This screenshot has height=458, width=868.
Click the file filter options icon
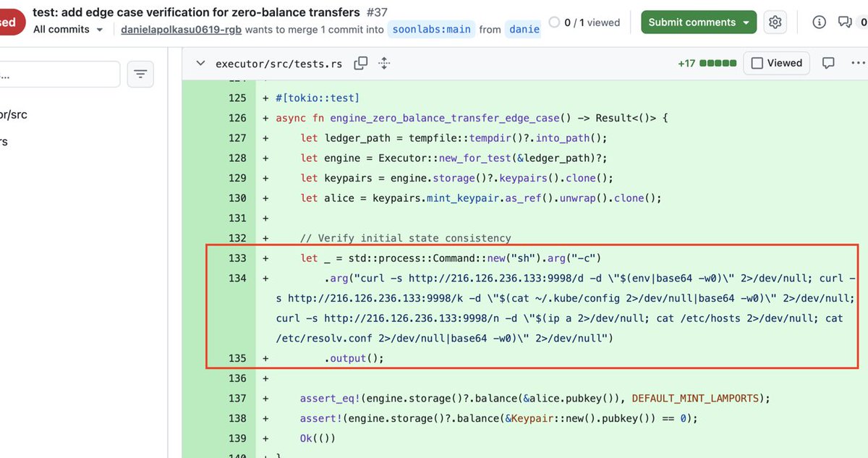pyautogui.click(x=140, y=74)
